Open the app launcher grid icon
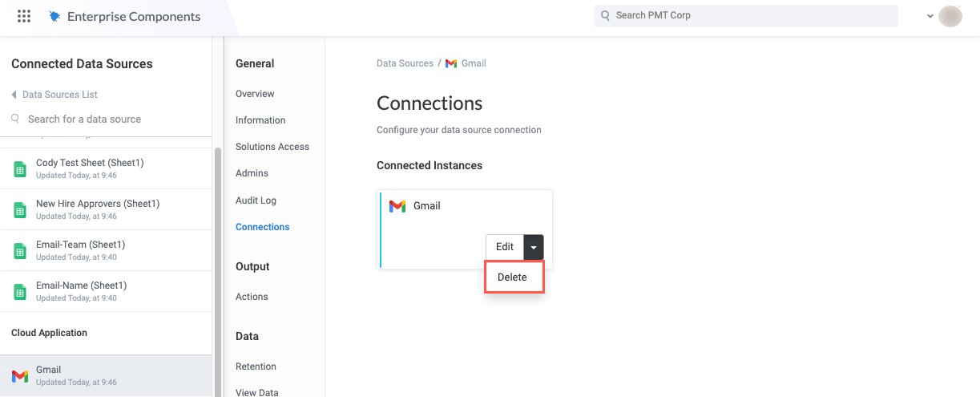Screen dimensions: 980x397 pos(24,16)
